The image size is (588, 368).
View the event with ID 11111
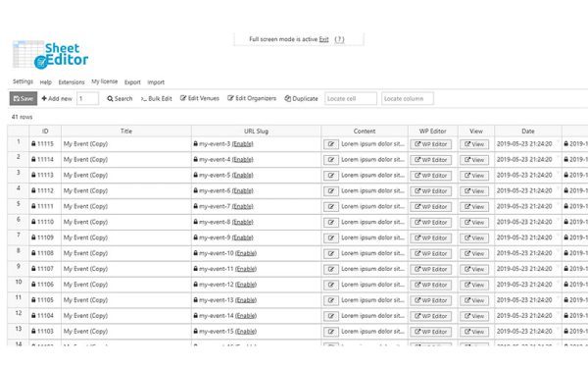474,207
